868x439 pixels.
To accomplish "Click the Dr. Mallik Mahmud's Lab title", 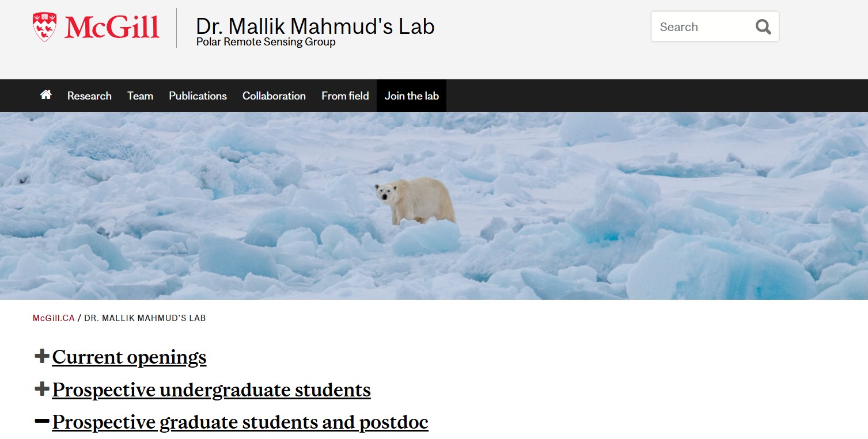I will 315,26.
